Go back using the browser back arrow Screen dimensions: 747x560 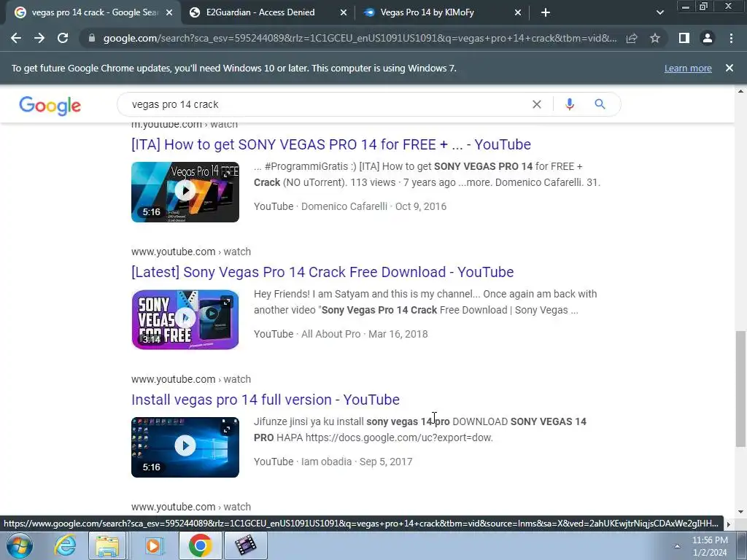point(16,38)
